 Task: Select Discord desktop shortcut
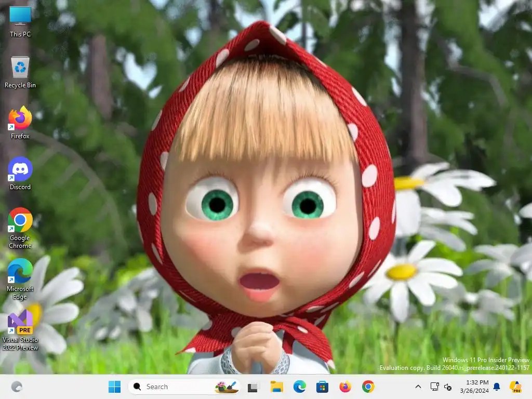pos(20,174)
